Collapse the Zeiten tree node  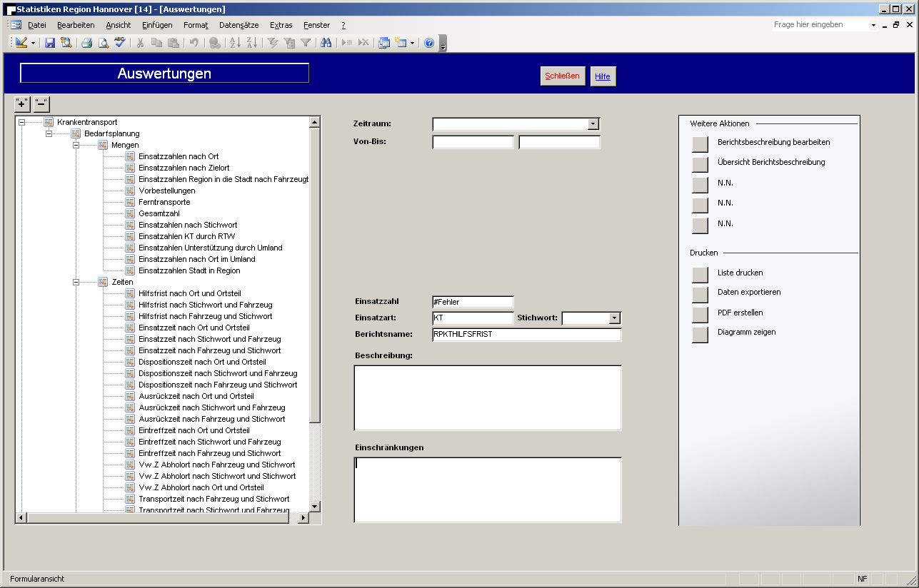tap(76, 283)
